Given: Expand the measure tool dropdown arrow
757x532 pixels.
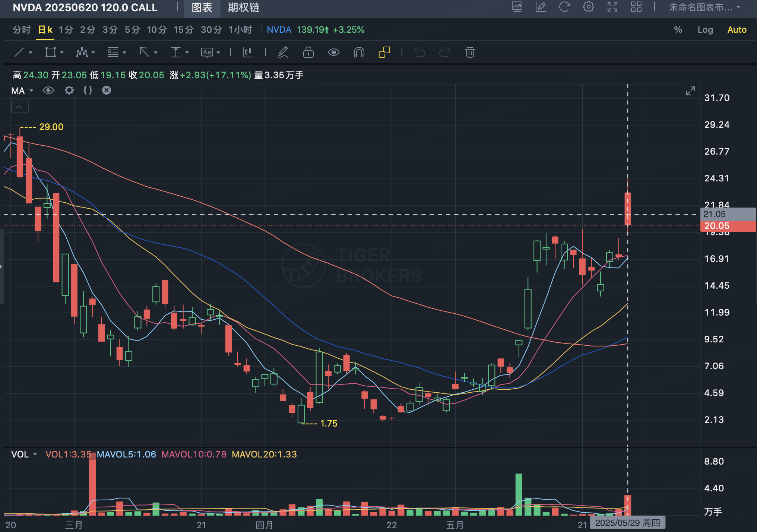Looking at the screenshot, I should coord(187,53).
